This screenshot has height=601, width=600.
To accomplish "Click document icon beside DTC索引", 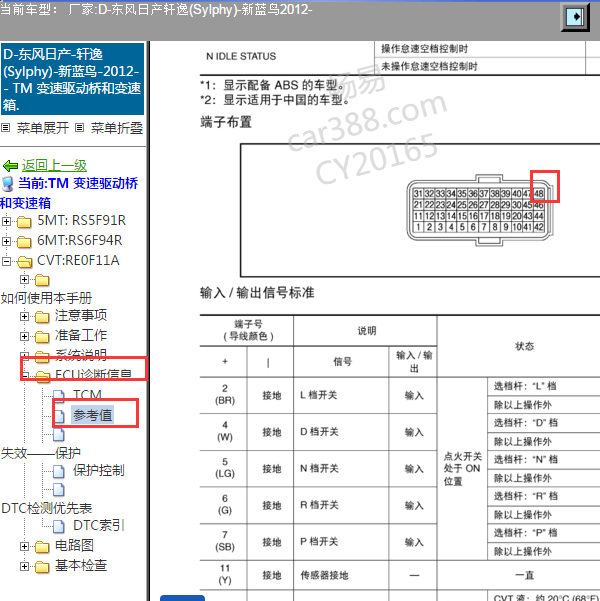I will (x=59, y=526).
